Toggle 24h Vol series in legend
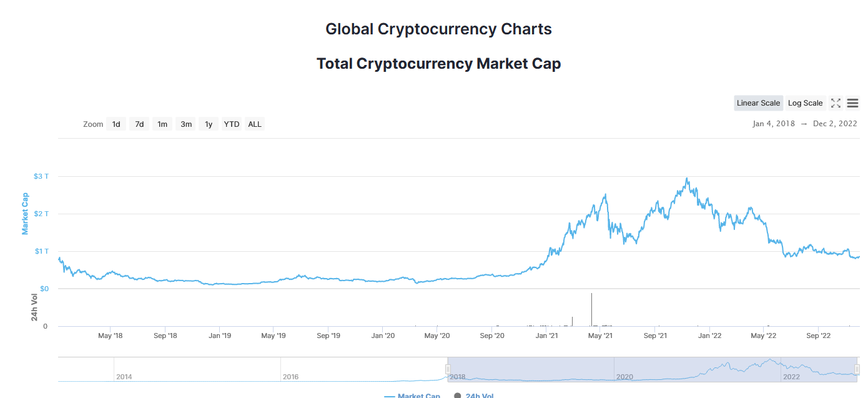This screenshot has height=398, width=868. coord(479,396)
